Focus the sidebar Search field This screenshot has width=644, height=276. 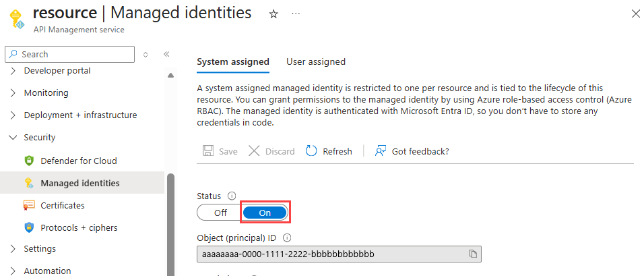[x=70, y=54]
